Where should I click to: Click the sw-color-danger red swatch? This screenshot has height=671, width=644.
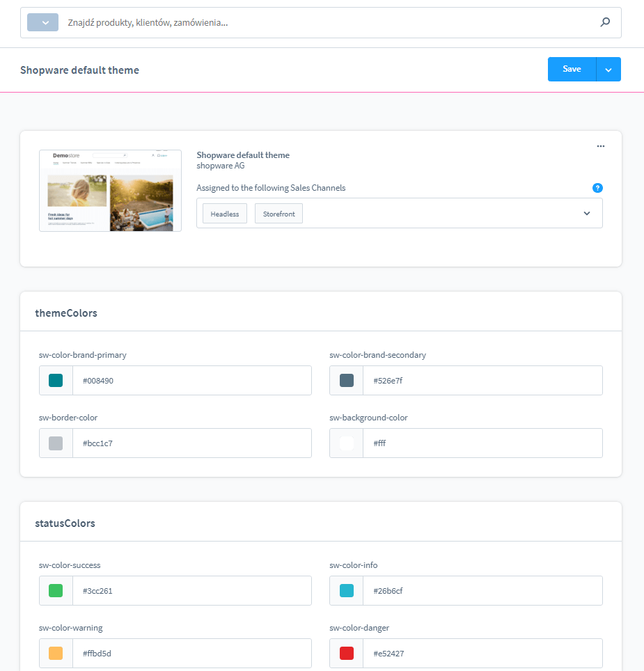[x=346, y=653]
